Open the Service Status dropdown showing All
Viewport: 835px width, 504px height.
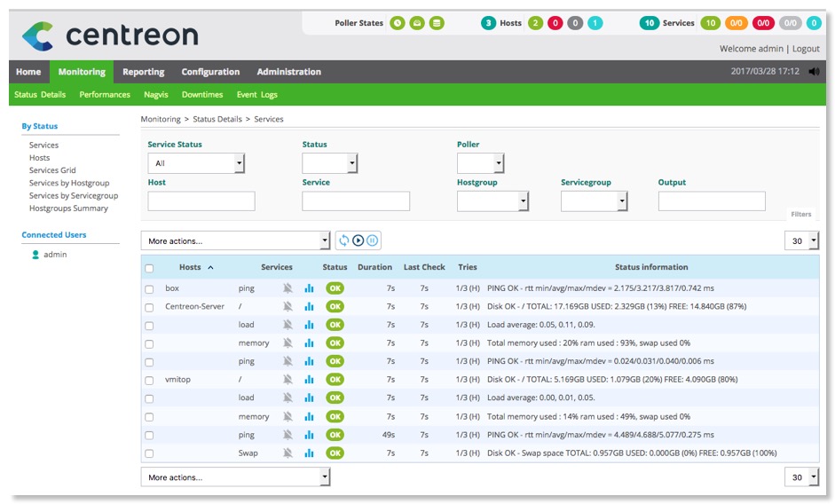pyautogui.click(x=196, y=163)
